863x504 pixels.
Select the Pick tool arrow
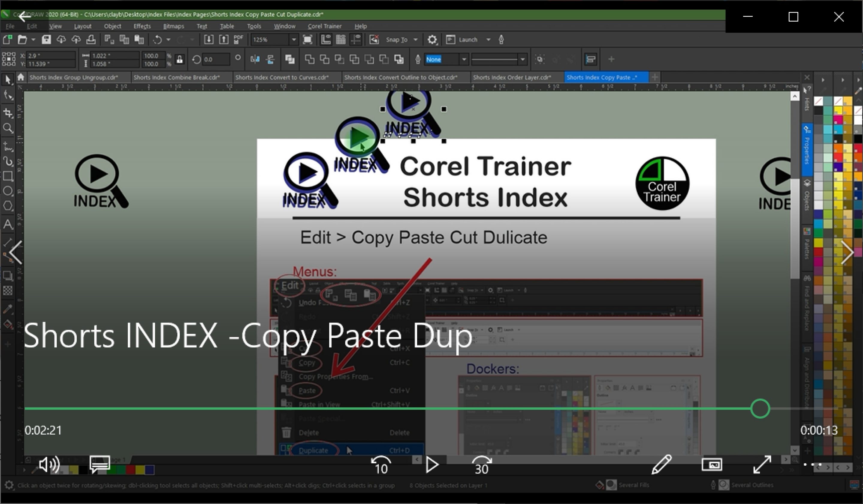click(7, 79)
